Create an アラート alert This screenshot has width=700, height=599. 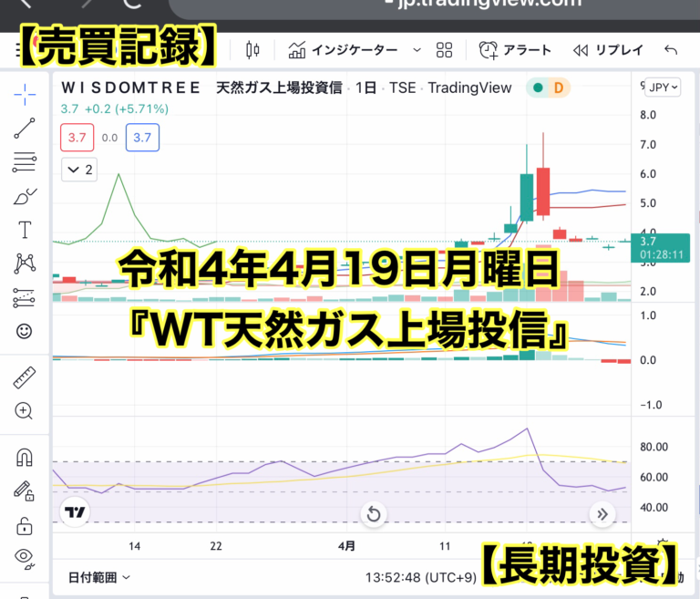(515, 50)
